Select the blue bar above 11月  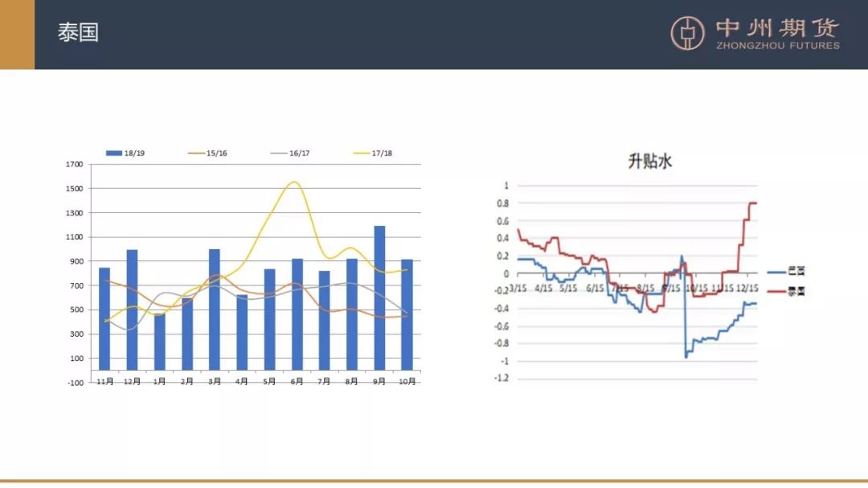[104, 319]
